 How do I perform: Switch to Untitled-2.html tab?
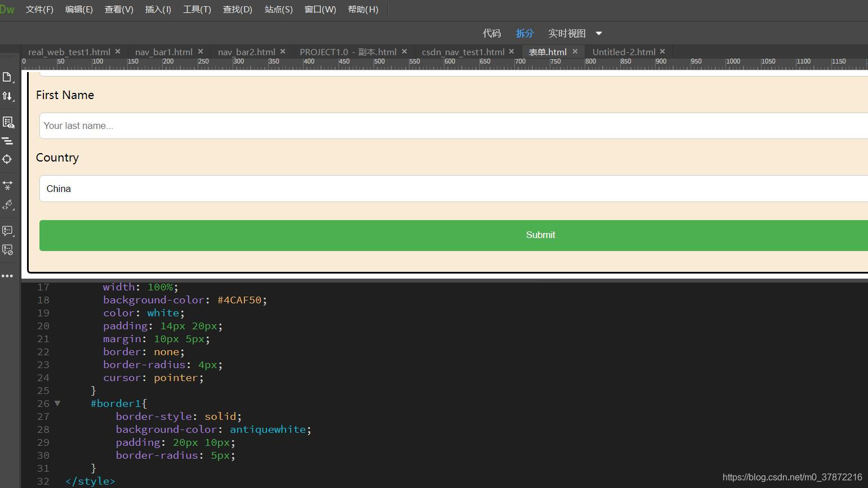click(x=624, y=52)
